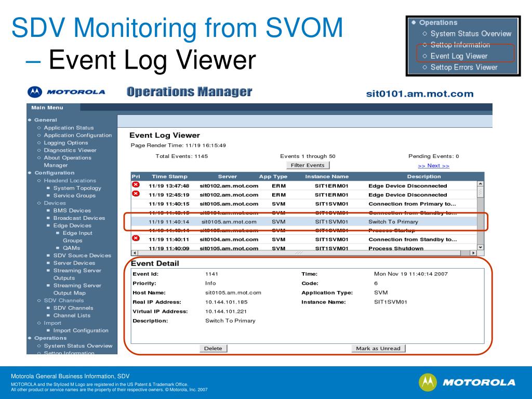Click error icon on 11/19 11:40:11 row
Image resolution: width=532 pixels, height=399 pixels.
(x=136, y=238)
